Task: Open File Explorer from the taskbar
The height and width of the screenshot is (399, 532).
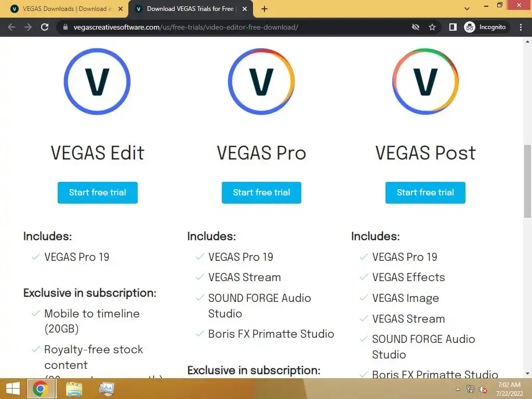Action: pos(74,389)
